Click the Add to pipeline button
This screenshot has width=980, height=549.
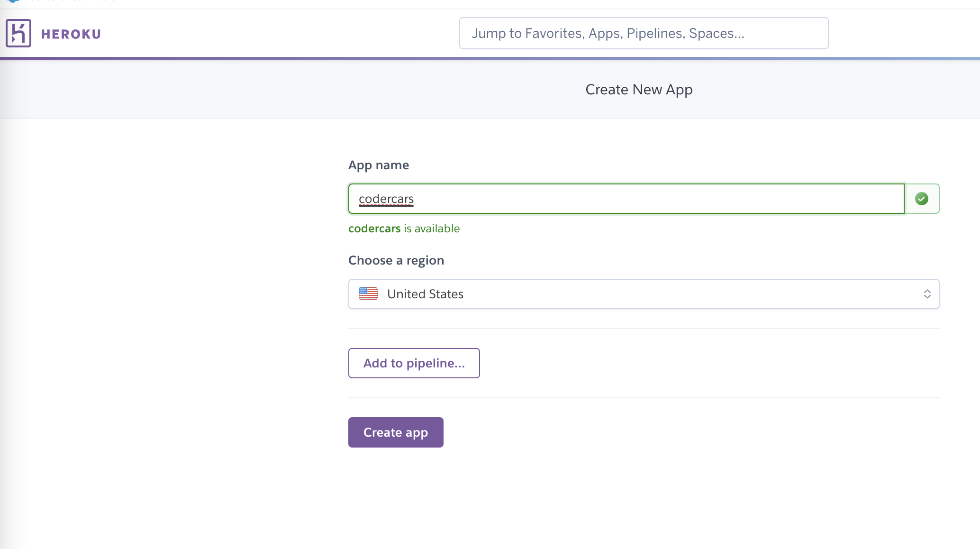414,363
